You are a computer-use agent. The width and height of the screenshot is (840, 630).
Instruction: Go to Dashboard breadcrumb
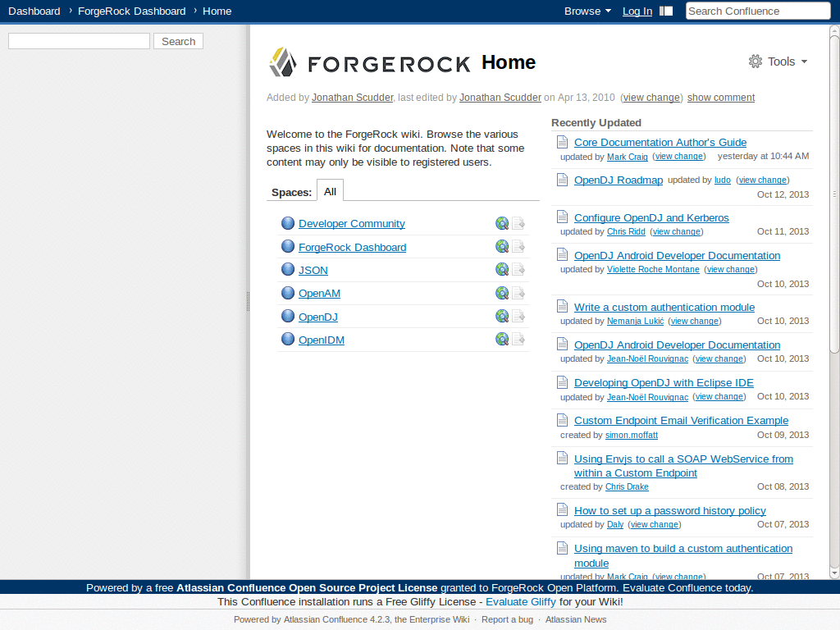34,11
